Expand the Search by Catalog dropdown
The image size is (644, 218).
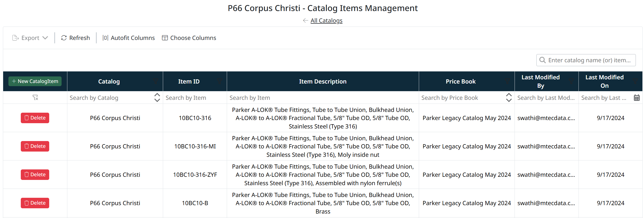click(x=157, y=98)
